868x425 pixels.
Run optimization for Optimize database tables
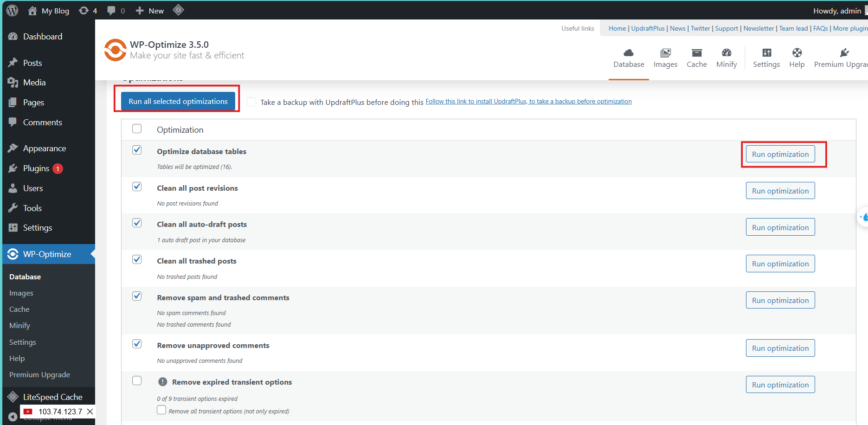(780, 154)
